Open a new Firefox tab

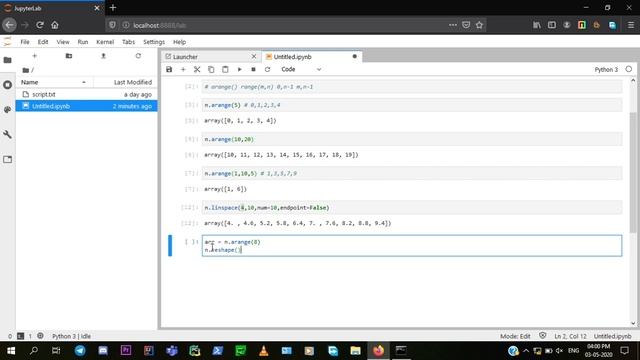pyautogui.click(x=113, y=7)
